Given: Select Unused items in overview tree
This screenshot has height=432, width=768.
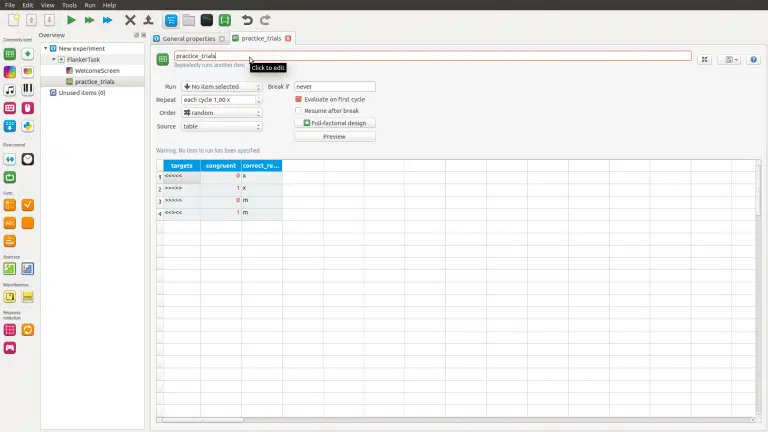Looking at the screenshot, I should point(81,93).
